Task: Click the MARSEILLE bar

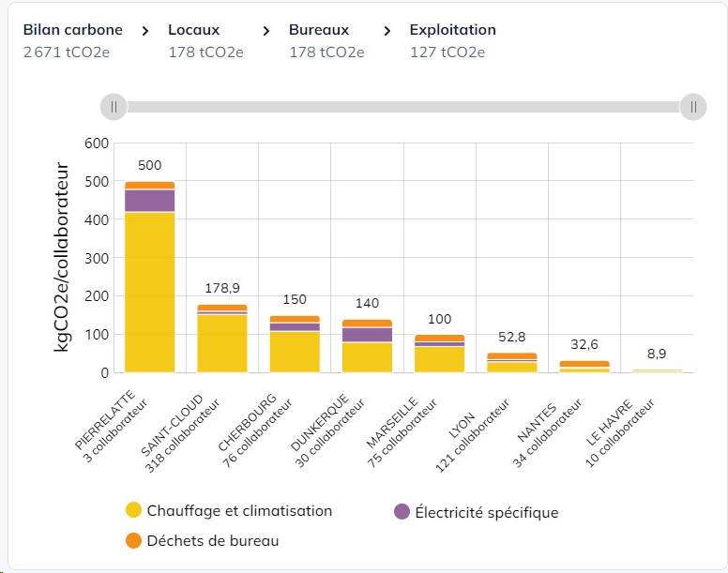Action: pyautogui.click(x=440, y=353)
